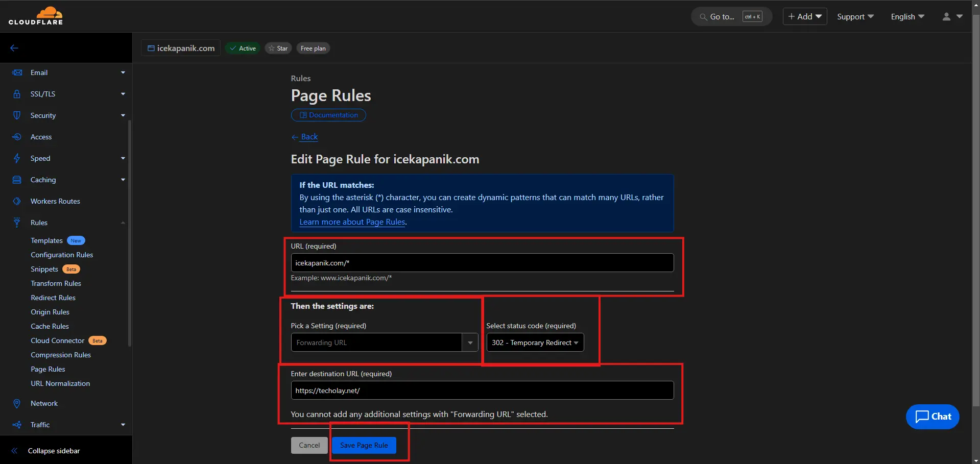
Task: Open the English language menu
Action: tap(907, 17)
